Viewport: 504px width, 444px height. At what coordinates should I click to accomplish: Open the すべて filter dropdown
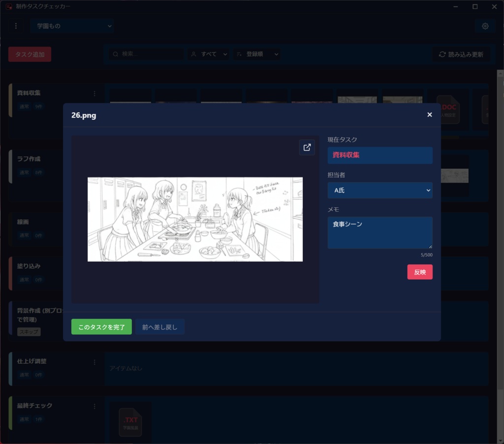208,55
